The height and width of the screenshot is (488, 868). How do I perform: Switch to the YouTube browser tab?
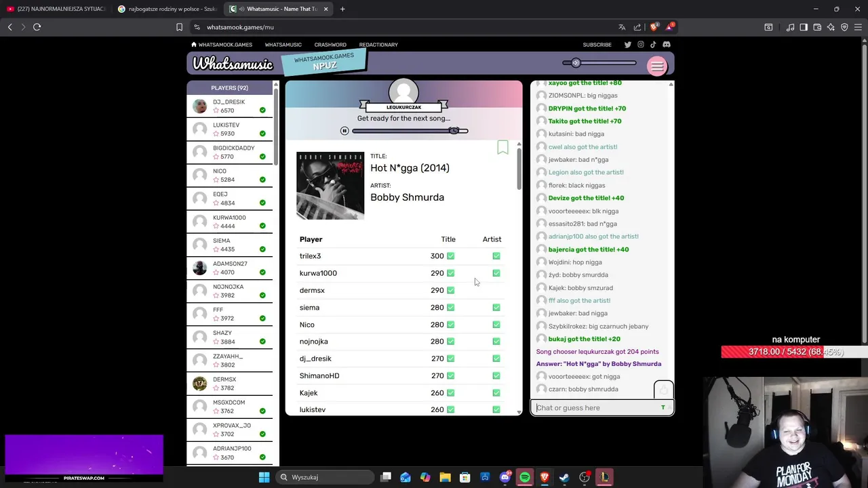click(56, 9)
